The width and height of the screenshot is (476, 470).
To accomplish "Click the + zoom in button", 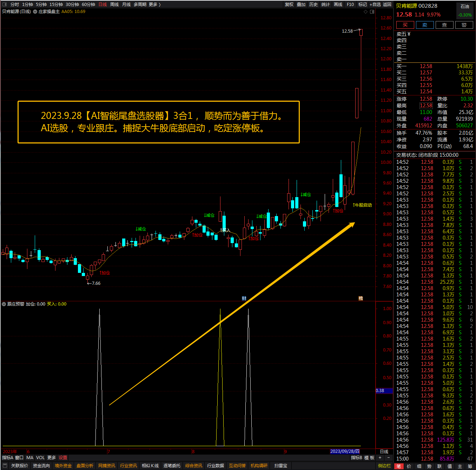I will (x=380, y=458).
